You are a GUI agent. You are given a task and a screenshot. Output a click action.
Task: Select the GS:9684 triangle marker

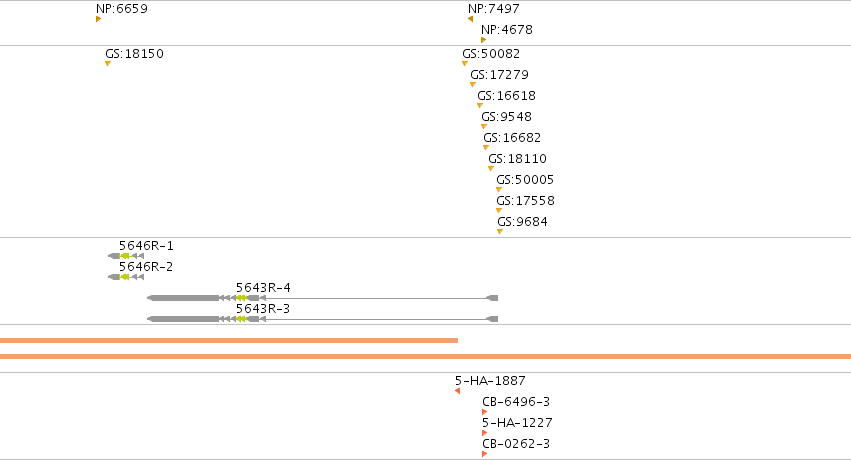coord(500,232)
